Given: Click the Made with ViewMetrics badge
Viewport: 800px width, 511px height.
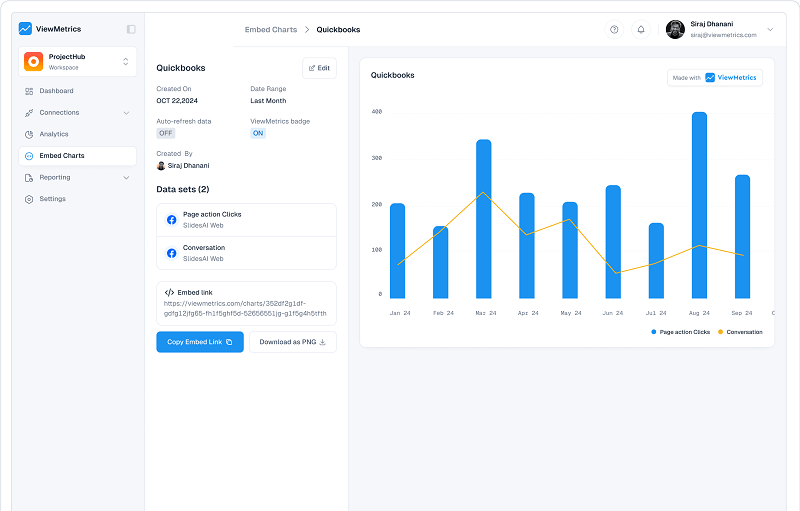Looking at the screenshot, I should click(715, 78).
